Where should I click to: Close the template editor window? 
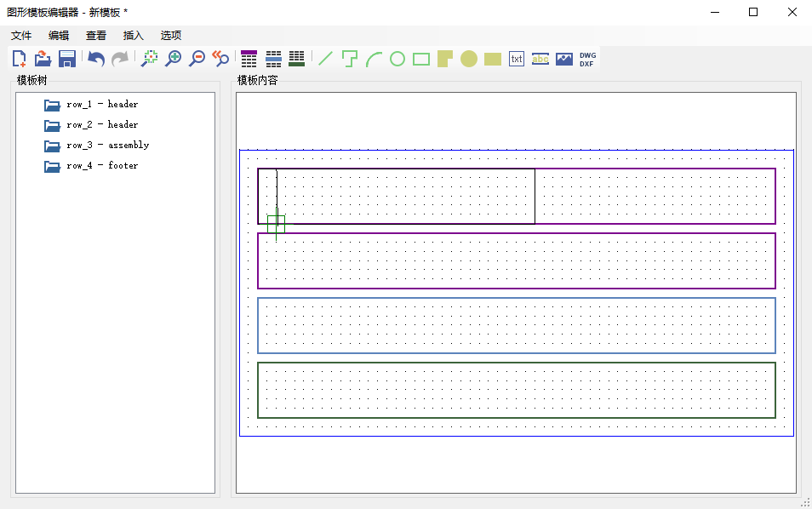coord(792,12)
